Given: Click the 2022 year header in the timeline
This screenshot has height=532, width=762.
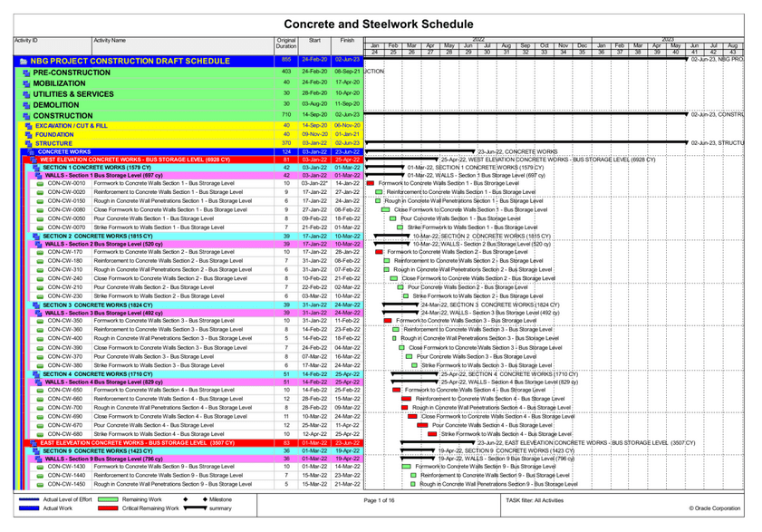Looking at the screenshot, I should [x=478, y=39].
